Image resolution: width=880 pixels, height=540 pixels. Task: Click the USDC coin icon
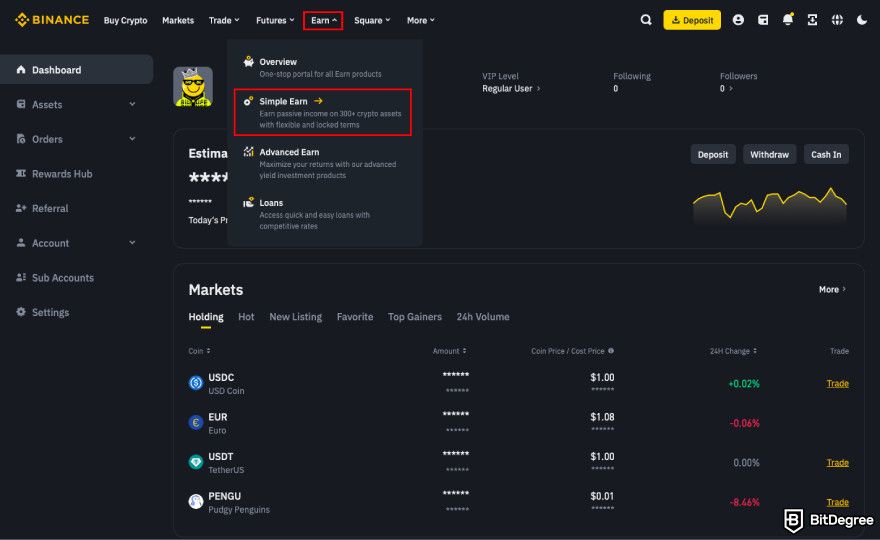coord(196,383)
